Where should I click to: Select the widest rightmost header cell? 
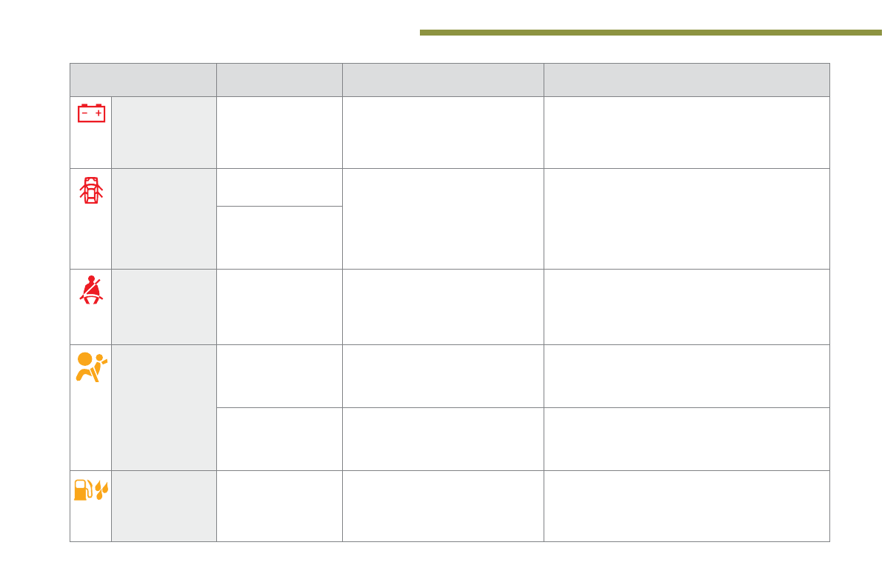coord(686,80)
